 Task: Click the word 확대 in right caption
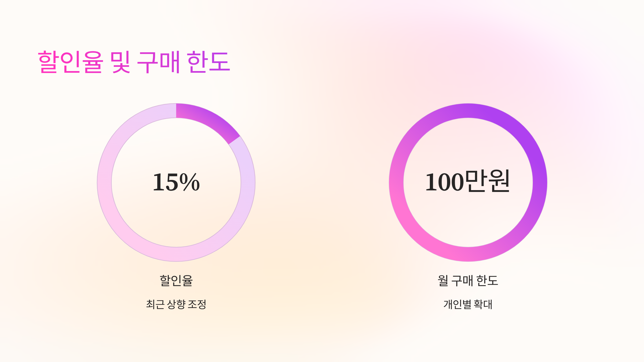[483, 304]
